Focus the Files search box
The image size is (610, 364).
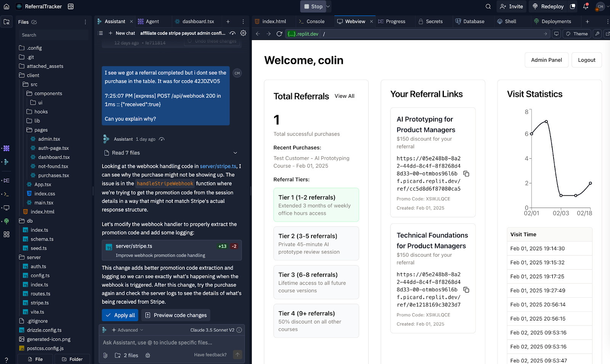pos(53,35)
